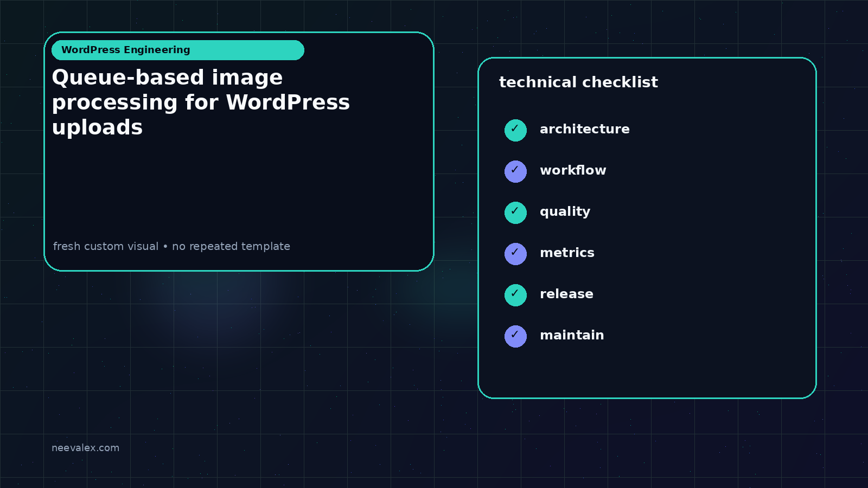Click the 'fresh custom visual' caption
Image resolution: width=868 pixels, height=488 pixels.
click(x=171, y=246)
